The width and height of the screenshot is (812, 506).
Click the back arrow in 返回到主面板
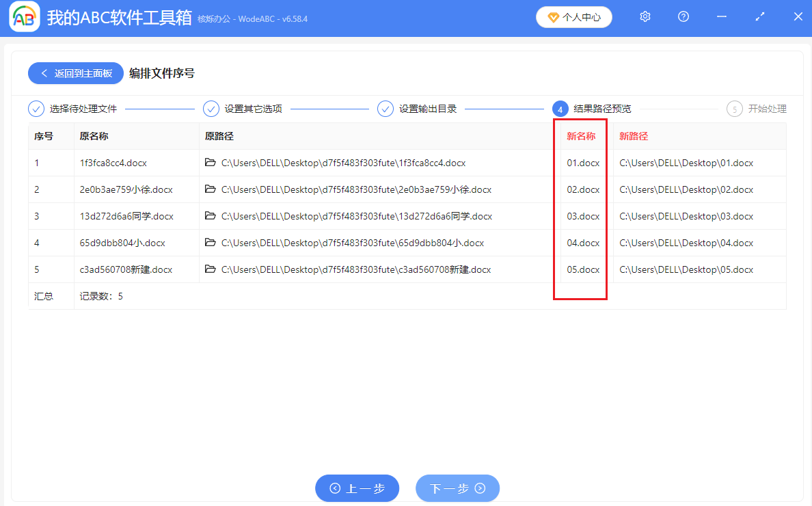tap(45, 73)
